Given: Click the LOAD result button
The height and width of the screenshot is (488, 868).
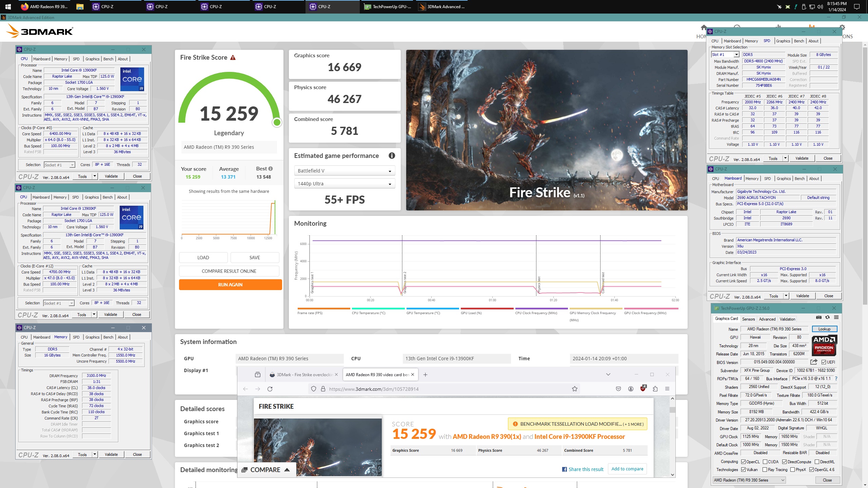Looking at the screenshot, I should (x=203, y=258).
